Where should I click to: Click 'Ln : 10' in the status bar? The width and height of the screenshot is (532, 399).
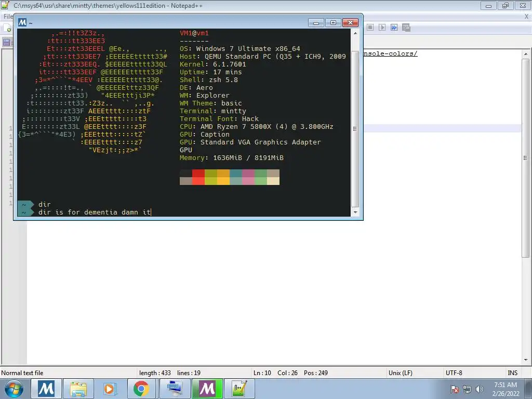262,373
